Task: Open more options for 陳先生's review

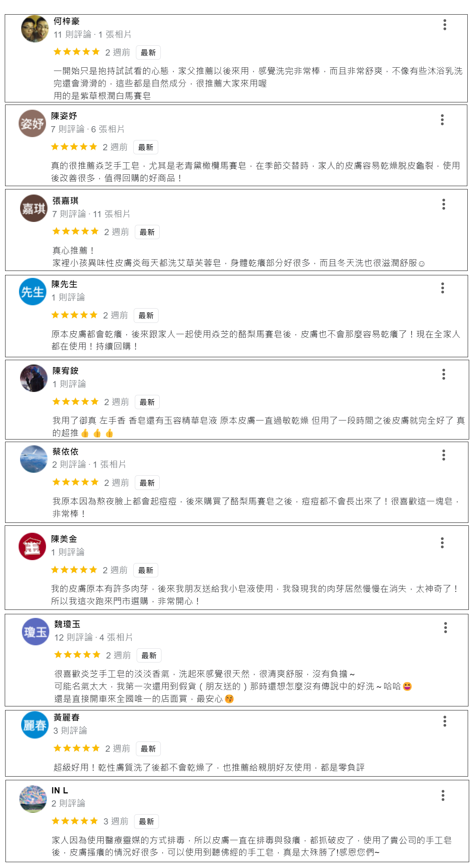Action: click(x=442, y=288)
